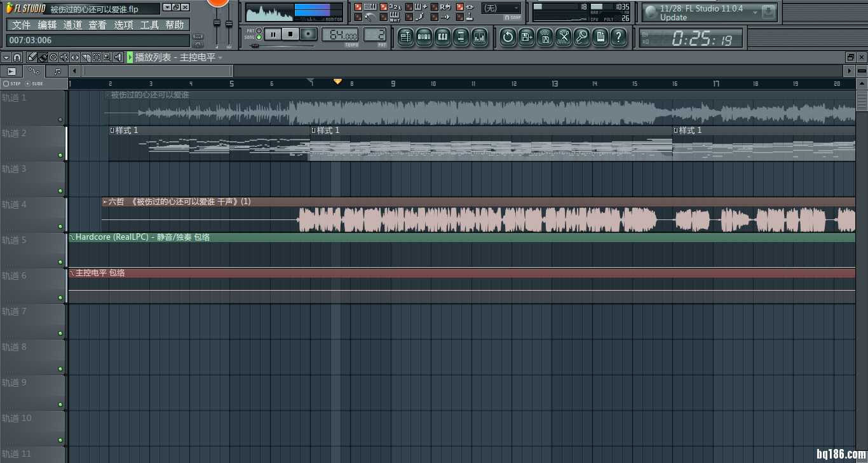The height and width of the screenshot is (463, 868).
Task: Select SONG mode radio
Action: (x=259, y=37)
